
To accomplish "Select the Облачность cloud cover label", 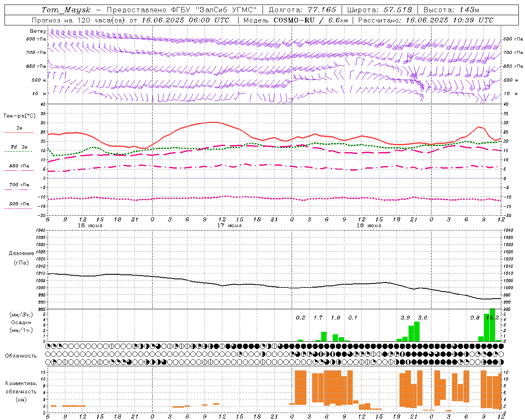I will (21, 356).
